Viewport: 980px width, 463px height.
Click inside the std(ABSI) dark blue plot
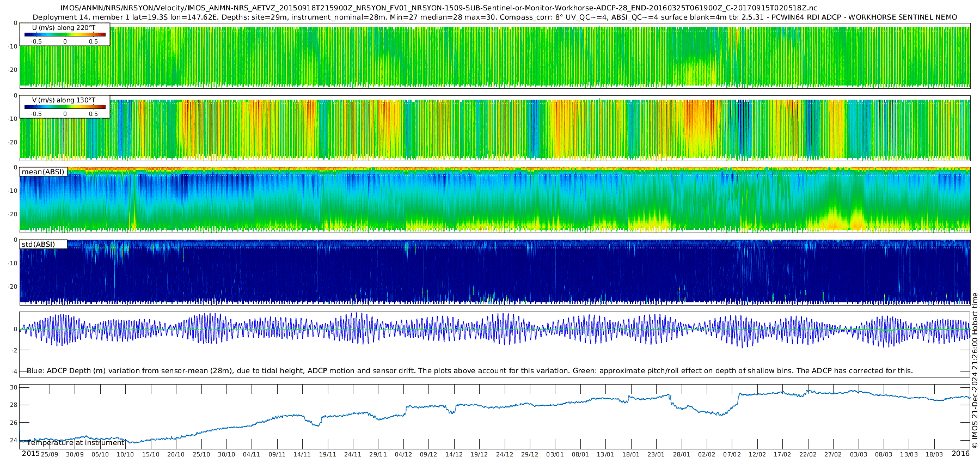click(495, 272)
